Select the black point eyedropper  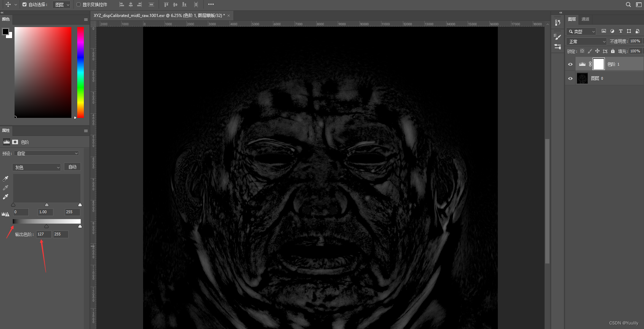click(x=6, y=179)
